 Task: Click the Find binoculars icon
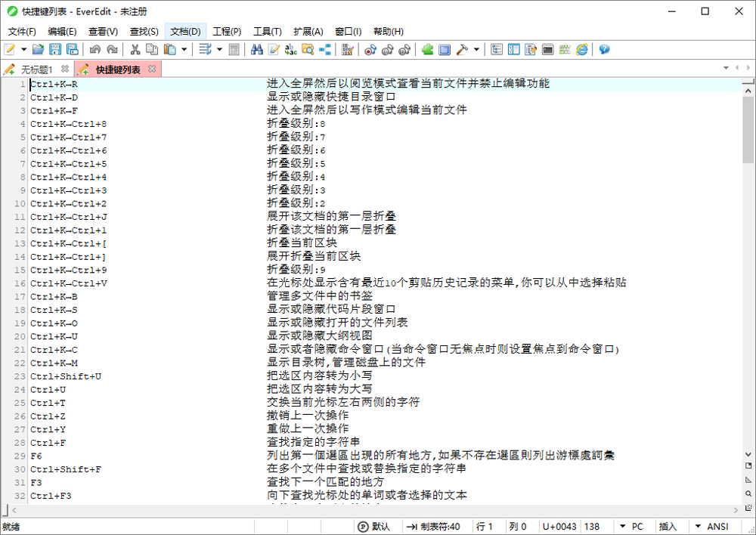click(257, 50)
